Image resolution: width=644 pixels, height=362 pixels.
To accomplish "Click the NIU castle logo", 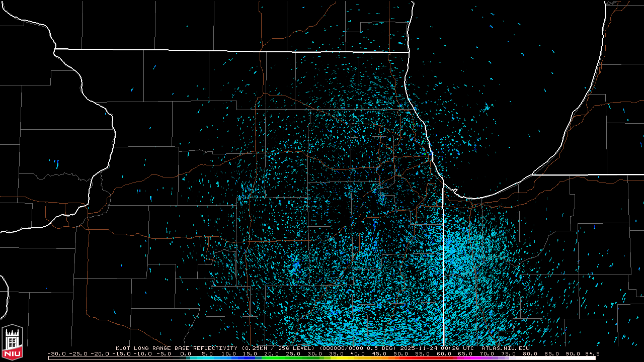I will coord(12,342).
